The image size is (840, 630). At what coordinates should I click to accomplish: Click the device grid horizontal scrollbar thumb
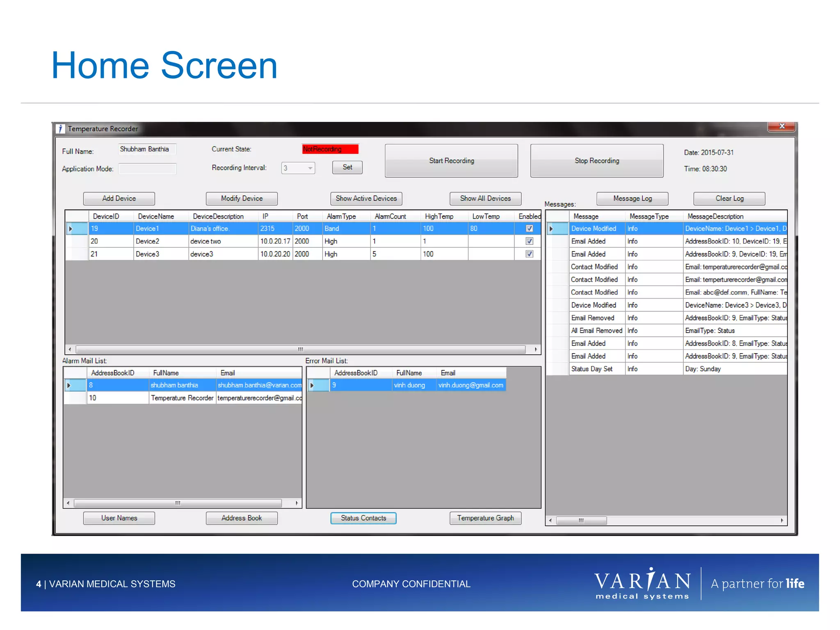[x=300, y=349]
